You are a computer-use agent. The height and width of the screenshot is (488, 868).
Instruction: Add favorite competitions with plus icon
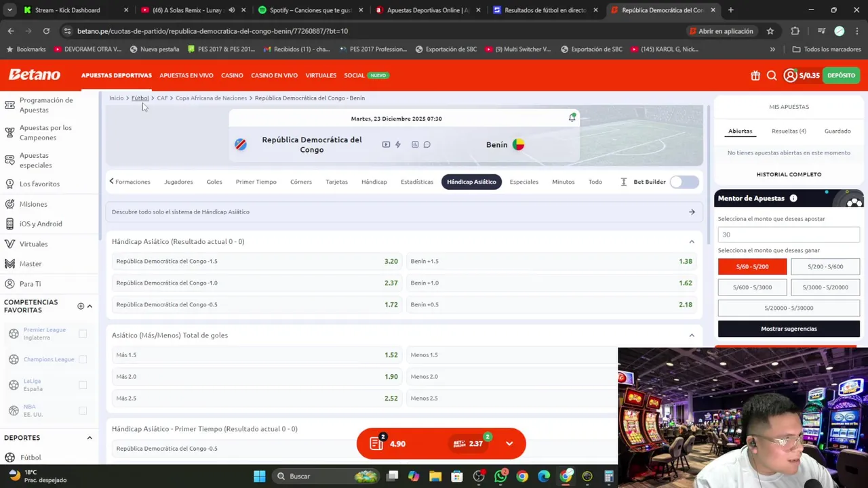click(81, 306)
